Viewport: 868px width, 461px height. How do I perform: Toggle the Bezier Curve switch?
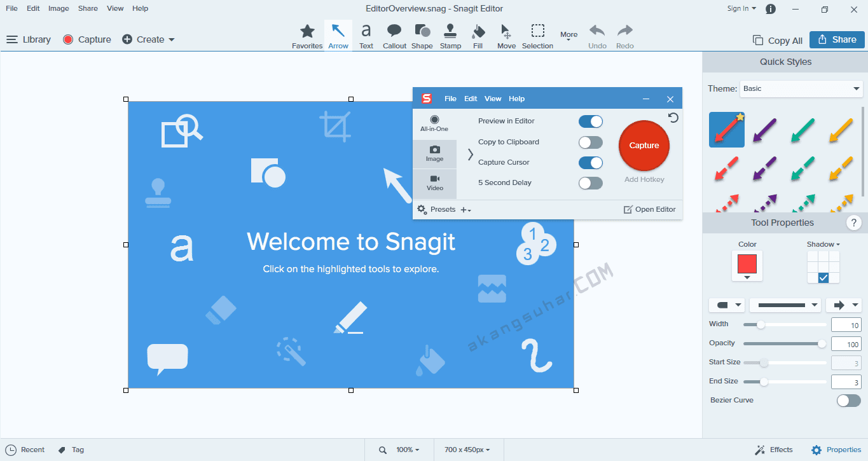click(x=849, y=401)
